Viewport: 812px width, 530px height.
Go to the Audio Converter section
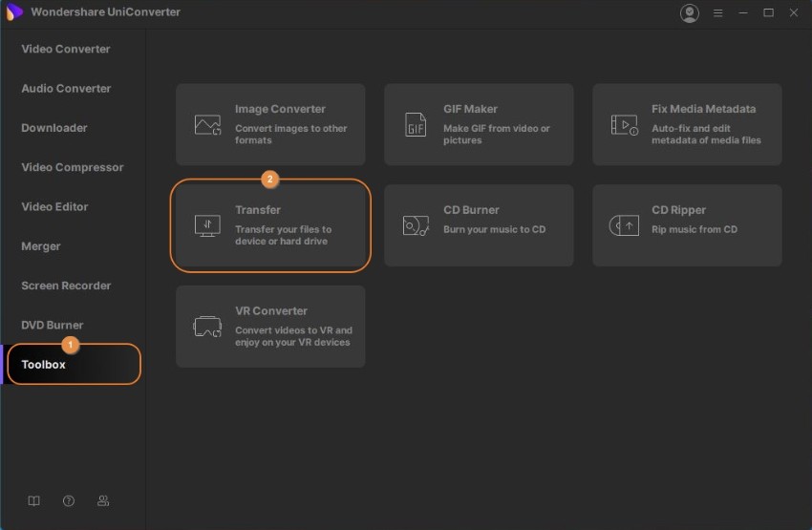[x=66, y=88]
